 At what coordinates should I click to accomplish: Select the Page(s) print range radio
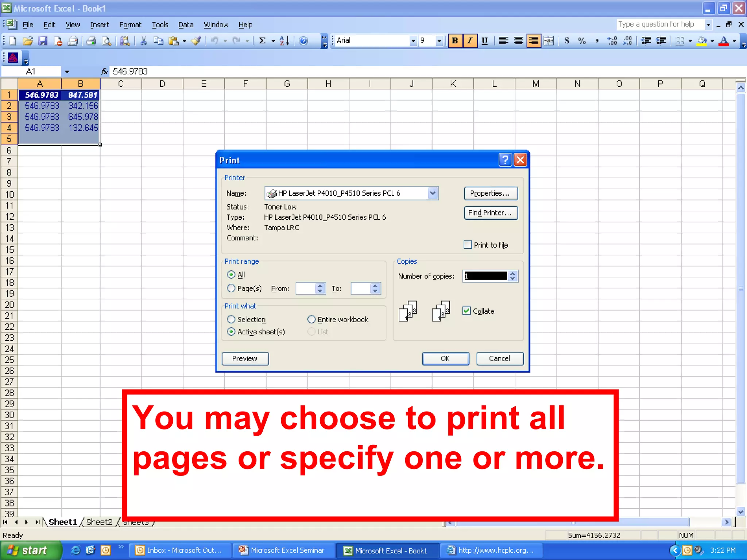pyautogui.click(x=231, y=288)
